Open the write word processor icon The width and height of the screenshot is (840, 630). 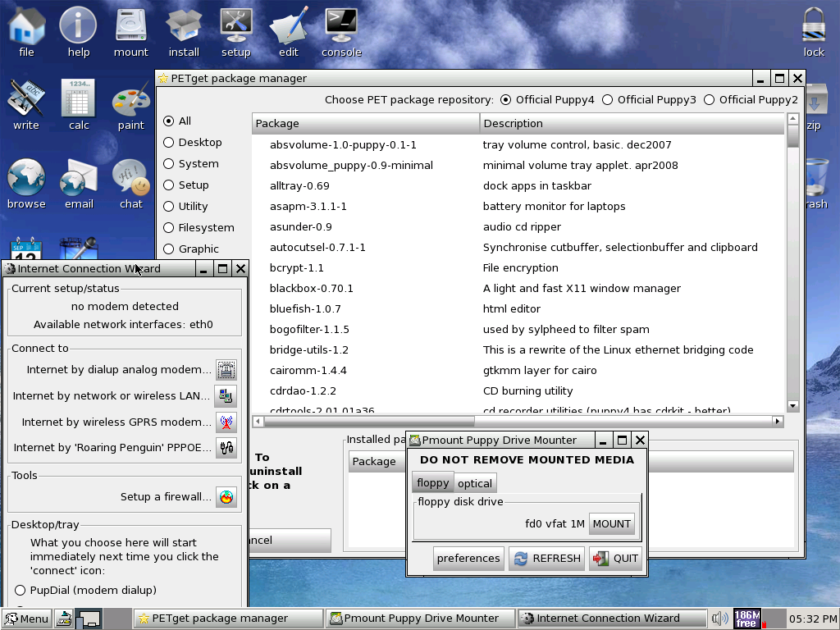pyautogui.click(x=25, y=104)
